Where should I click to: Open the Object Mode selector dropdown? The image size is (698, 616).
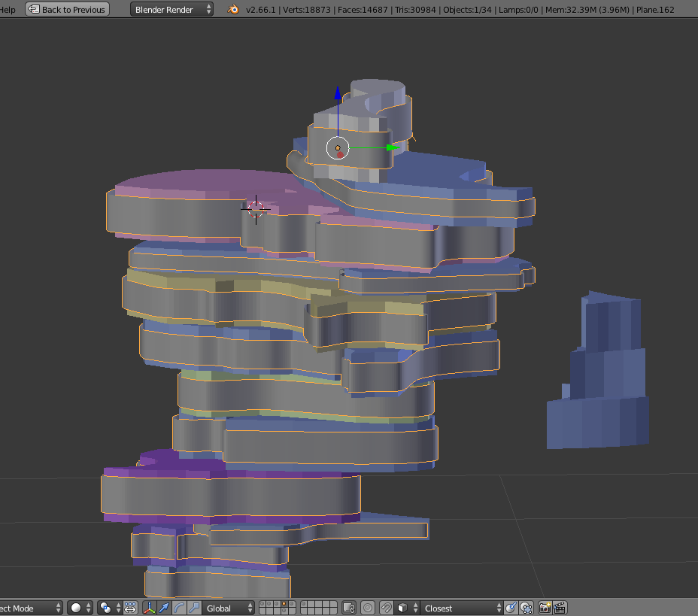coord(30,608)
